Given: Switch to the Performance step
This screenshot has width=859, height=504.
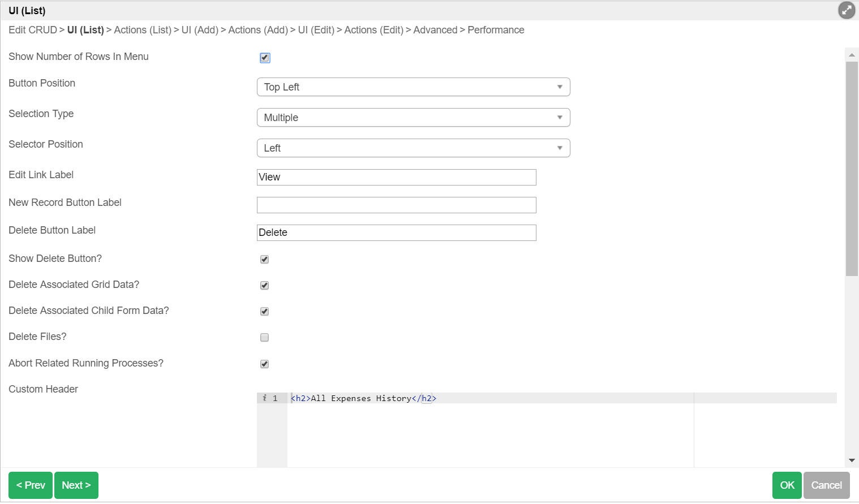Looking at the screenshot, I should pyautogui.click(x=496, y=30).
